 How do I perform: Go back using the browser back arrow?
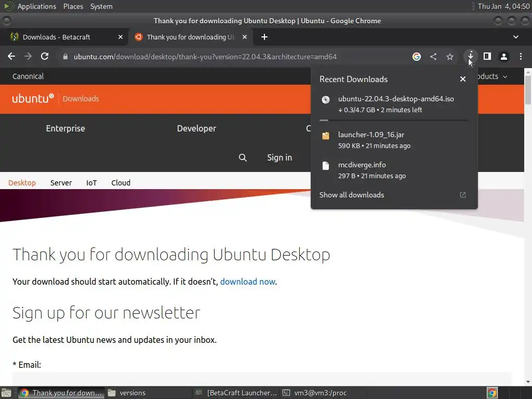[11, 56]
